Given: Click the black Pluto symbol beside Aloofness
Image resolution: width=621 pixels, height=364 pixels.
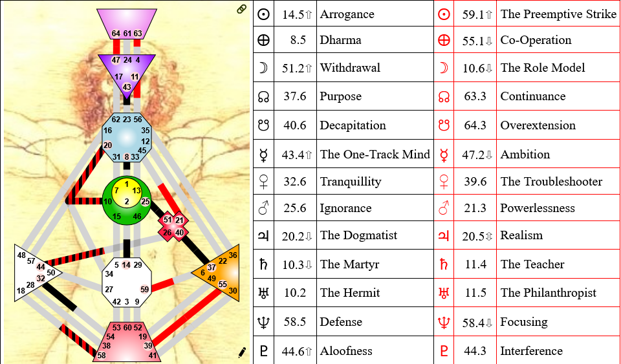Looking at the screenshot, I should tap(263, 351).
